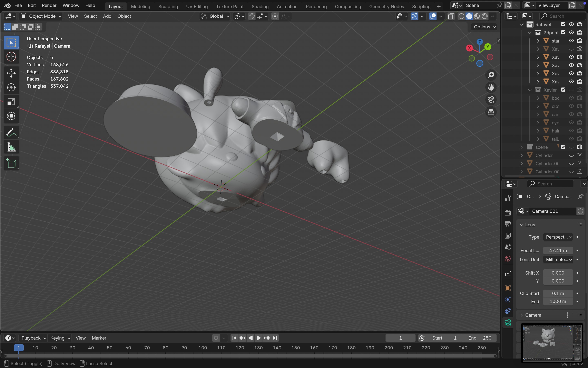Toggle snapping magnet icon
Screen dimensions: 588x368
pos(252,16)
